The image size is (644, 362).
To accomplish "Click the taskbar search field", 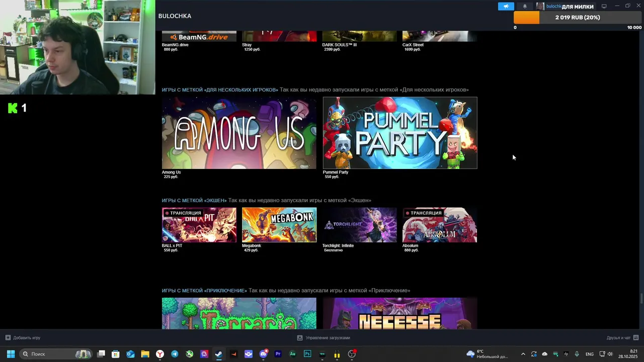I will point(56,354).
